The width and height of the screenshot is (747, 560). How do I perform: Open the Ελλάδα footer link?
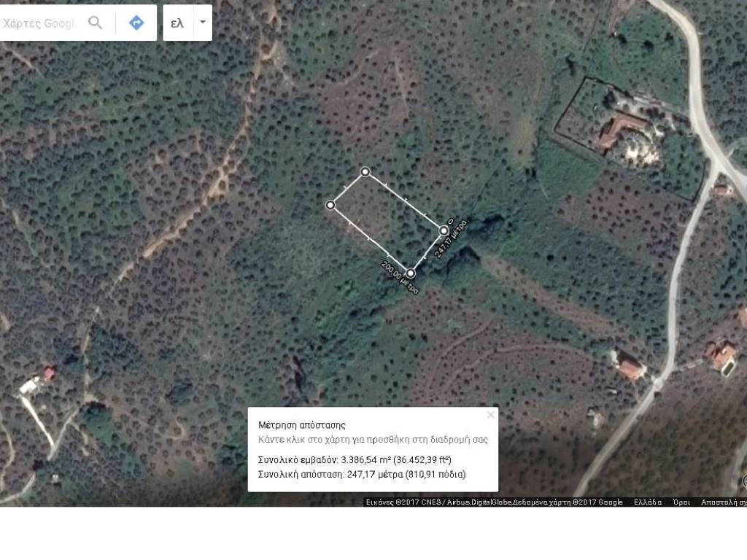[x=648, y=502]
